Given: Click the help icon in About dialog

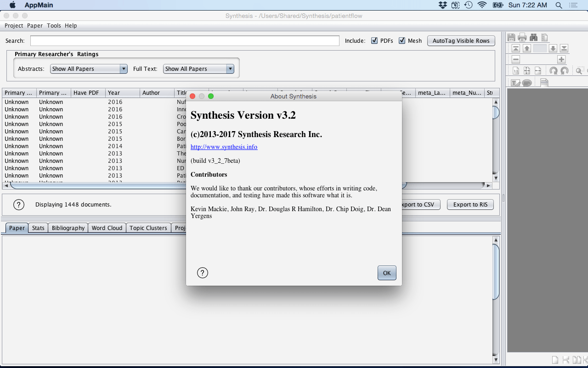Looking at the screenshot, I should (203, 273).
